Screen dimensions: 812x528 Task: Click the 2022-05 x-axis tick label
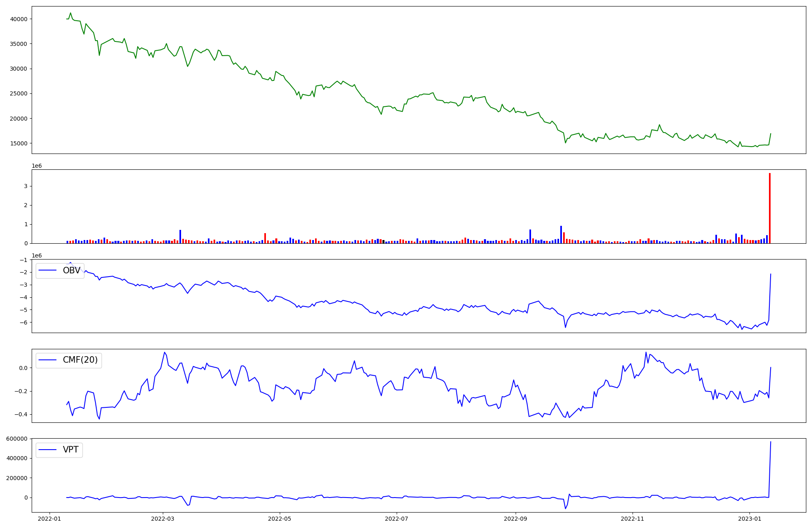pos(280,519)
